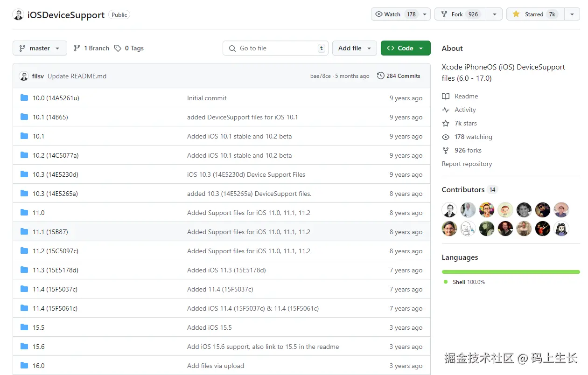588x375 pixels.
Task: Open the Add file dropdown
Action: (355, 48)
